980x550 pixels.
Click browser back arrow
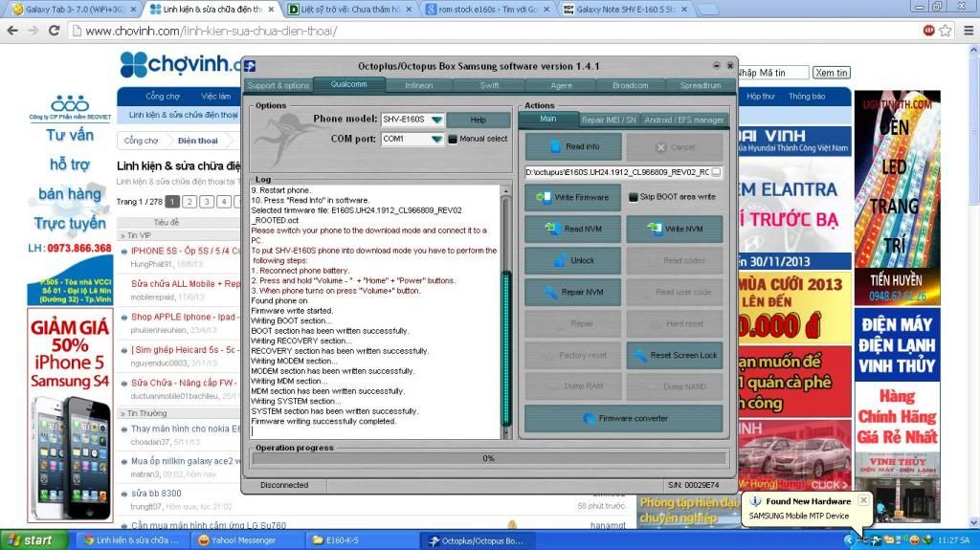[12, 31]
